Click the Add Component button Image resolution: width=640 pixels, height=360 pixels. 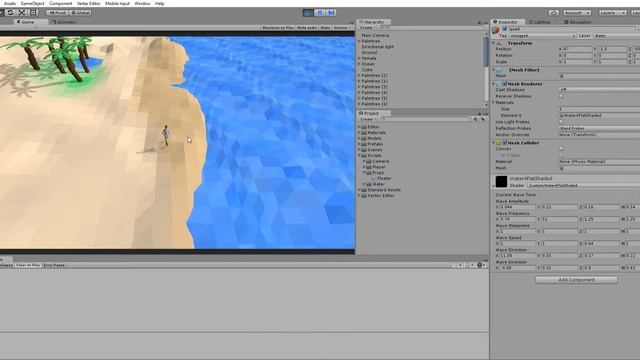click(576, 280)
